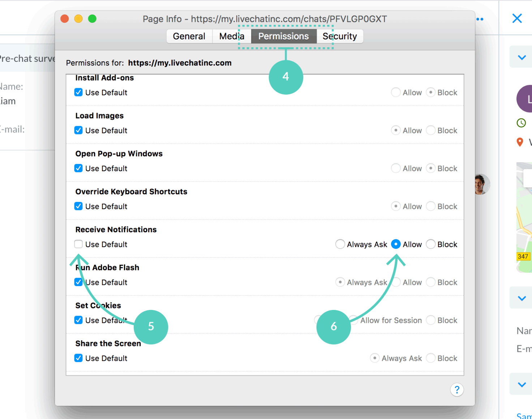This screenshot has height=419, width=532.
Task: Open the Security tab
Action: click(340, 36)
